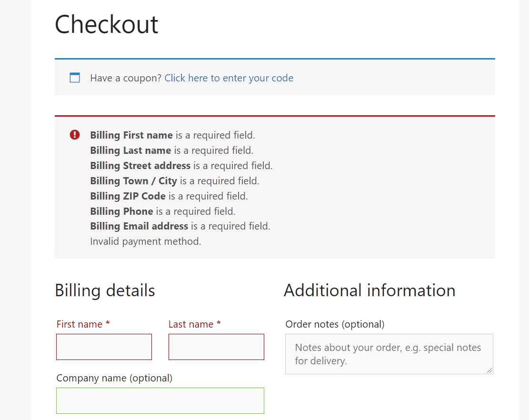Click the 'Invalid payment method' message
The image size is (529, 420).
(145, 241)
